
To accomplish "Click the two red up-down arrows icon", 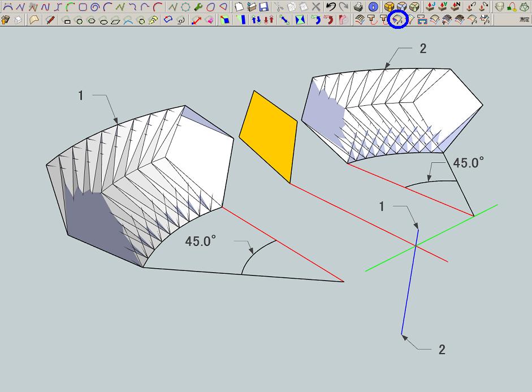I will tap(269, 20).
